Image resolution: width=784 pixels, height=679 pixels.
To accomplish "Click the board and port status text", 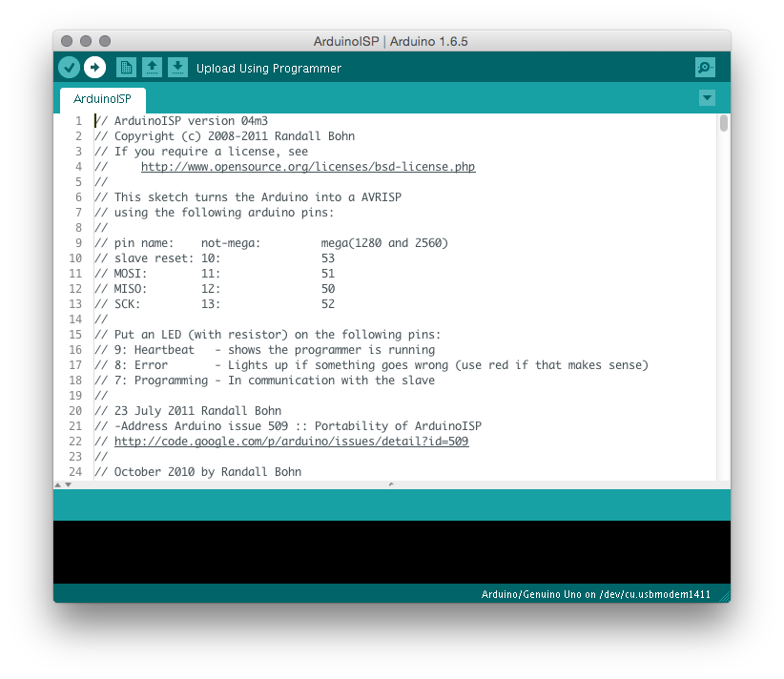I will (595, 594).
